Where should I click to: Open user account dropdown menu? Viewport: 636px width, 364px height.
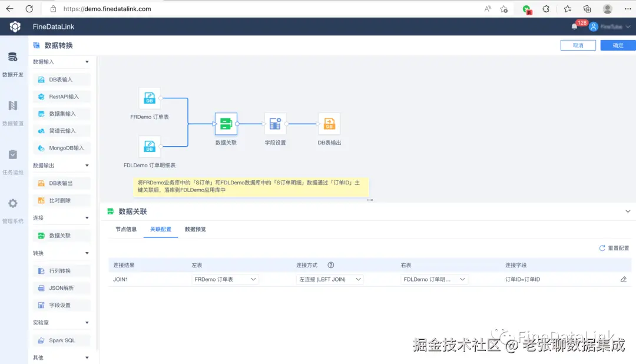(610, 27)
